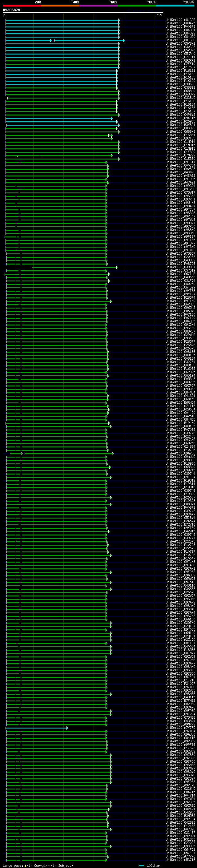Image resolution: width=197 pixels, height=868 pixels.
Task: Select hit label UniRef100_P08135
Action: click(180, 426)
